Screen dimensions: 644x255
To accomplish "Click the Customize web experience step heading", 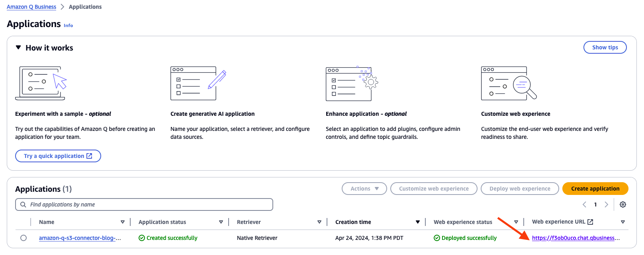I will pyautogui.click(x=516, y=114).
